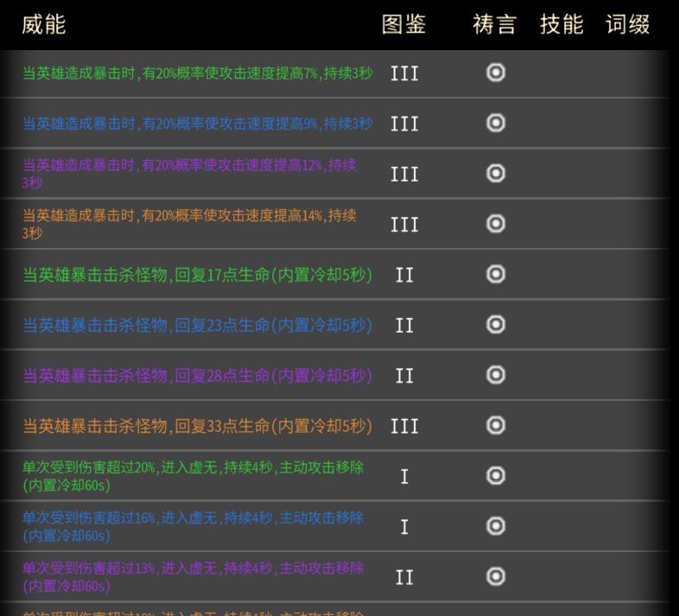
Task: Select 祷言 circle for 伤害超过16% row
Action: (496, 526)
